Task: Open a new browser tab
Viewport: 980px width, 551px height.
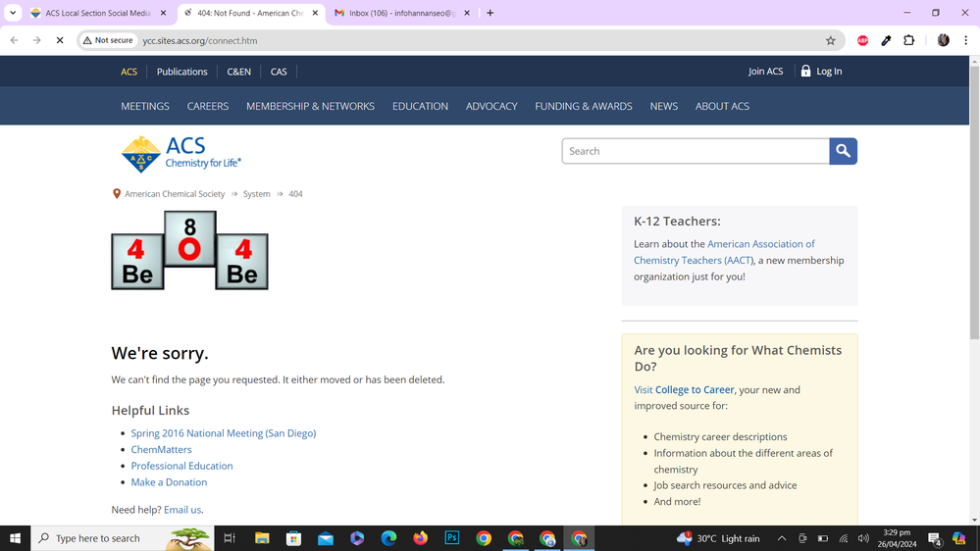Action: (490, 13)
